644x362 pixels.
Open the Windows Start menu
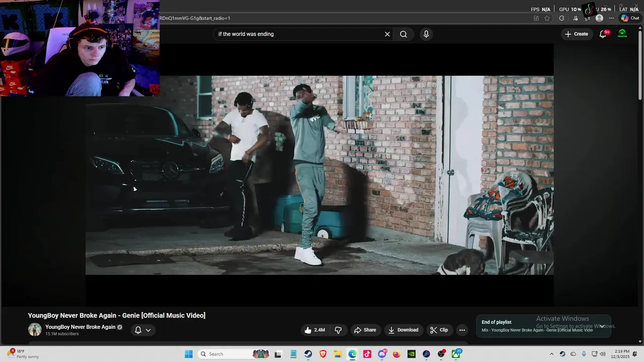point(189,354)
